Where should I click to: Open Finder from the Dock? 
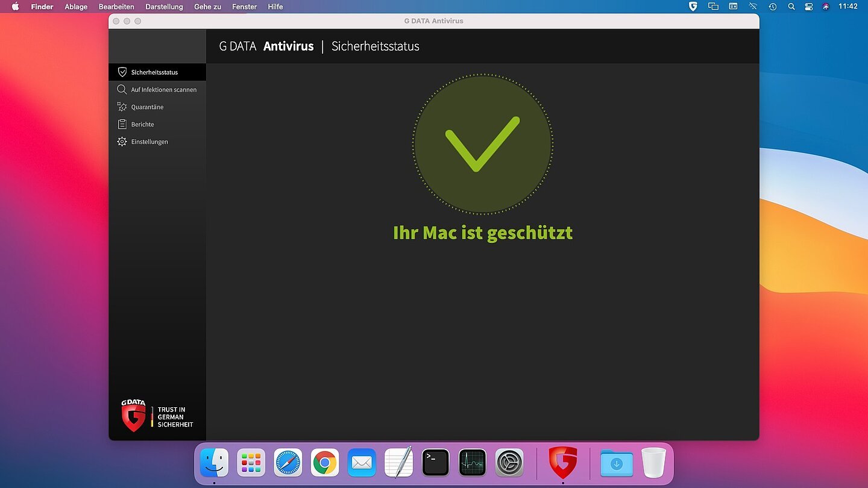(x=214, y=463)
